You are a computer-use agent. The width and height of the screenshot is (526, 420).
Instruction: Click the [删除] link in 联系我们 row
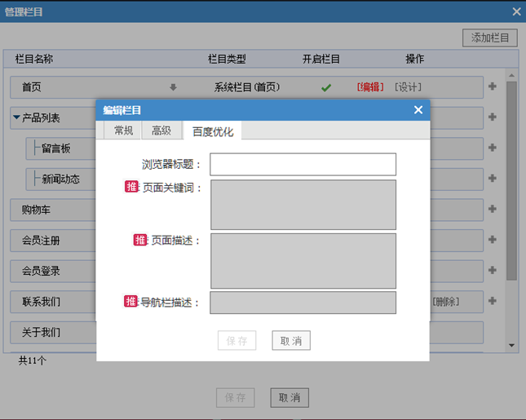(x=445, y=302)
